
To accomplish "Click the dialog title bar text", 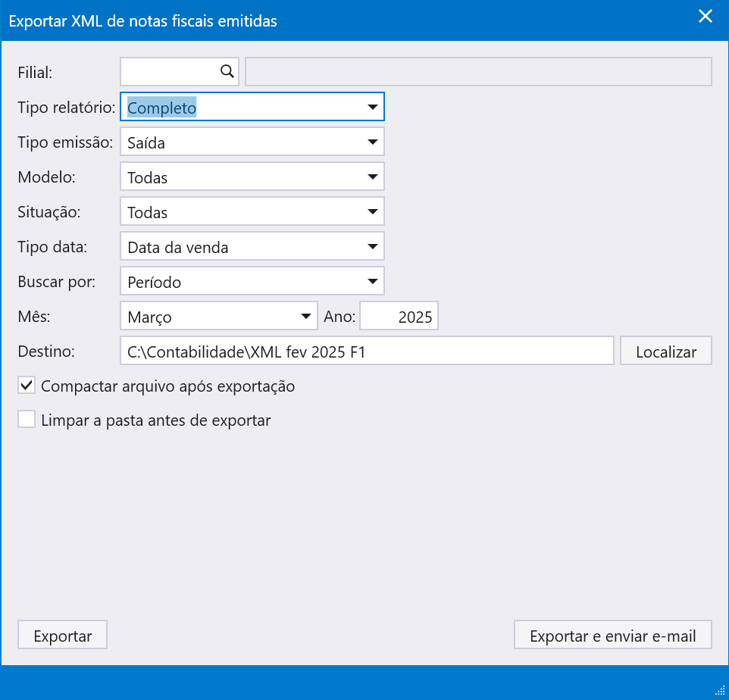I will tap(142, 21).
